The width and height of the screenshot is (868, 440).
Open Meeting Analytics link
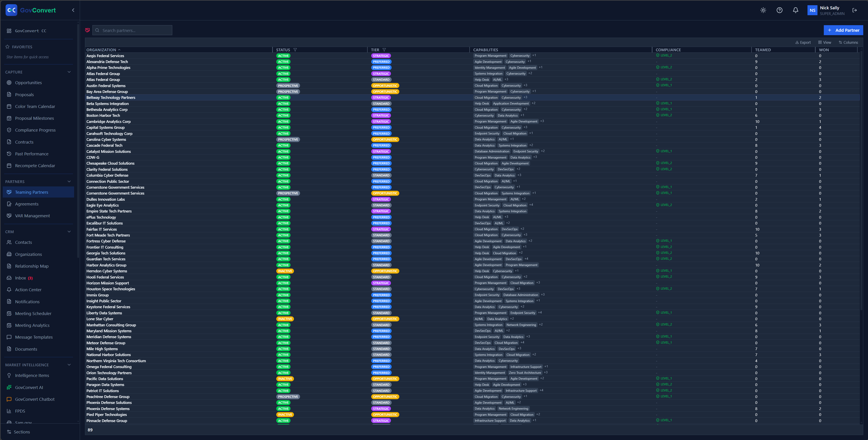(32, 325)
